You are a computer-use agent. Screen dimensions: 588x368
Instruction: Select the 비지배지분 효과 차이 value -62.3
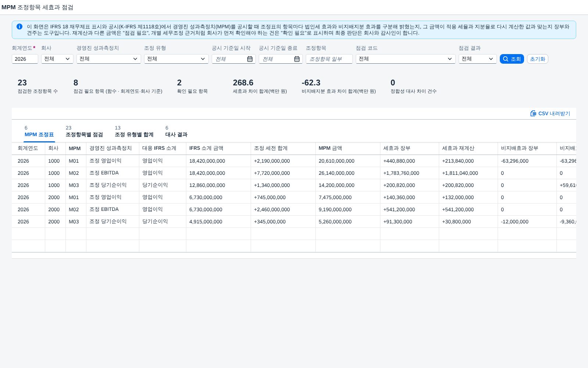[x=311, y=83]
